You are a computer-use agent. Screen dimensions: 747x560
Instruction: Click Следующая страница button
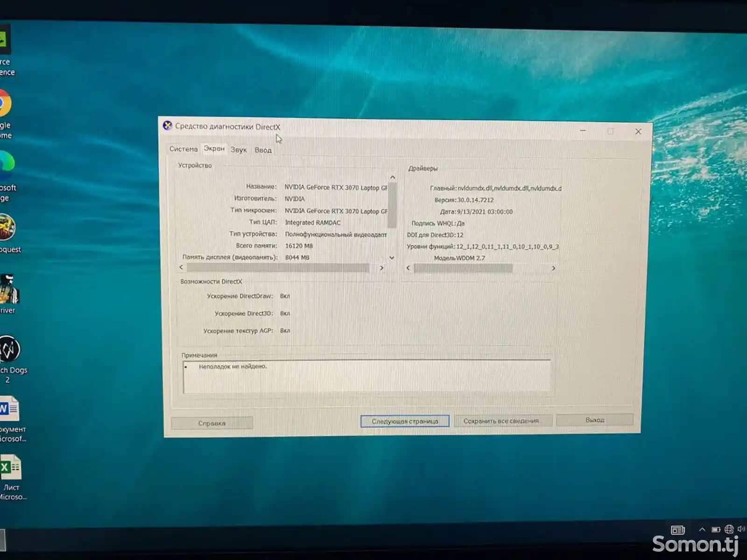pyautogui.click(x=405, y=421)
